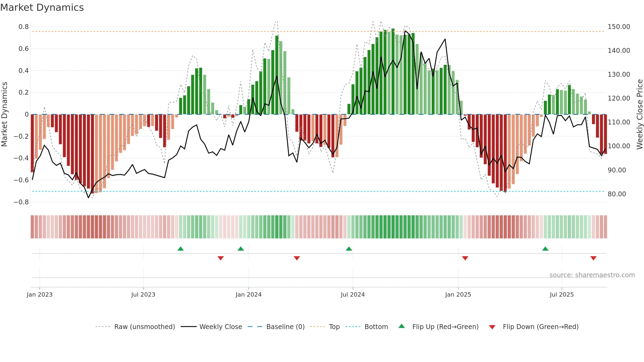Click the 110.00 price tick on the right axis
This screenshot has height=362, width=644.
[619, 122]
